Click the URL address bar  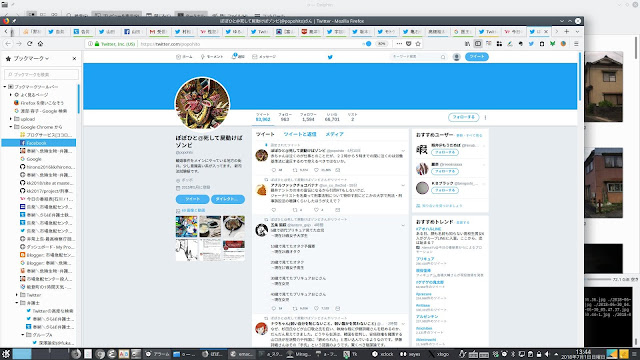pos(249,44)
